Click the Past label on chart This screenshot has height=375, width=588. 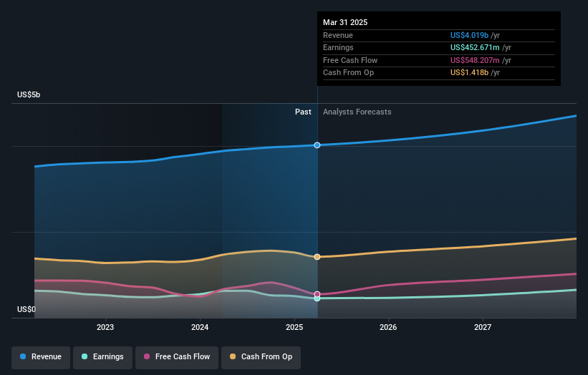(x=303, y=112)
